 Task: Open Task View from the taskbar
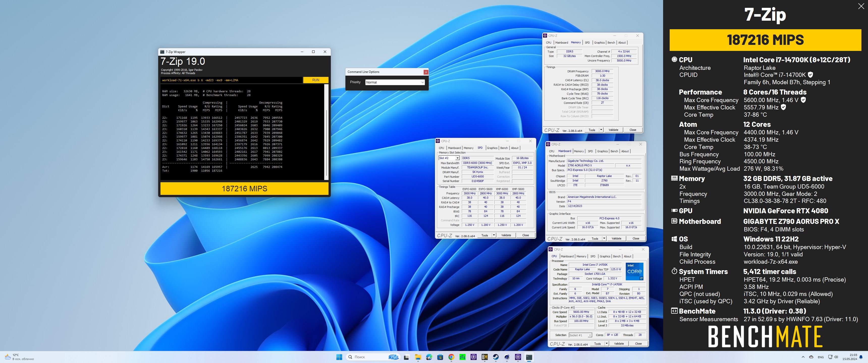coord(407,357)
